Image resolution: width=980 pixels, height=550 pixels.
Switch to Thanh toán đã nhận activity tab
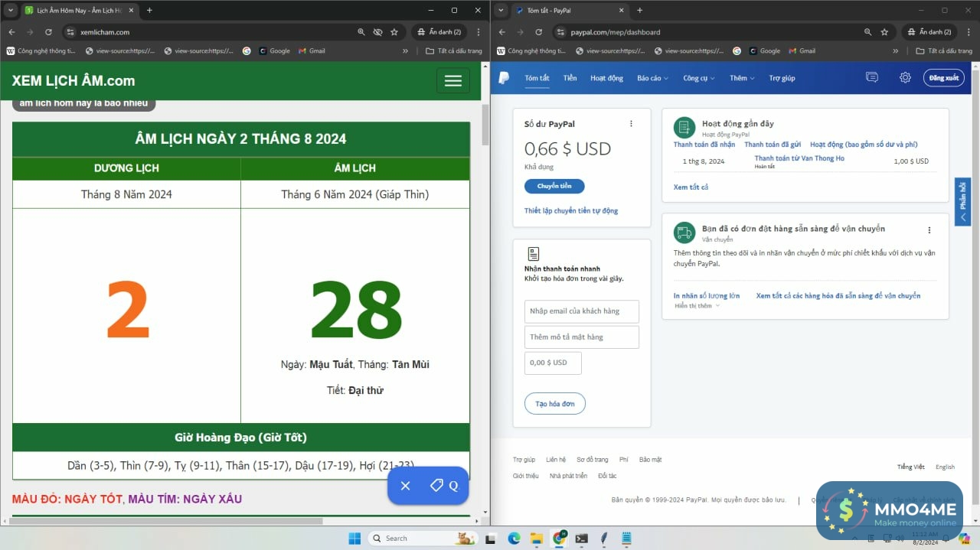(x=704, y=145)
